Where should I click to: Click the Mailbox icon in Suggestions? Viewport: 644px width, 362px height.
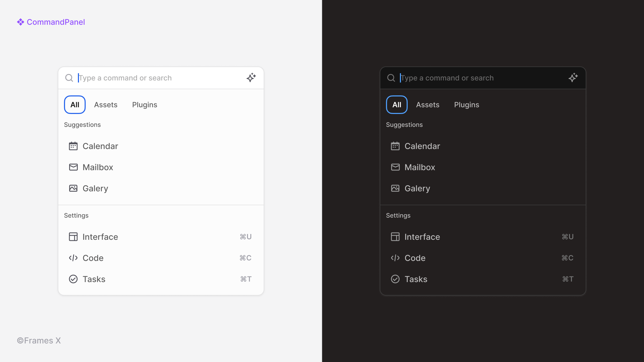73,167
